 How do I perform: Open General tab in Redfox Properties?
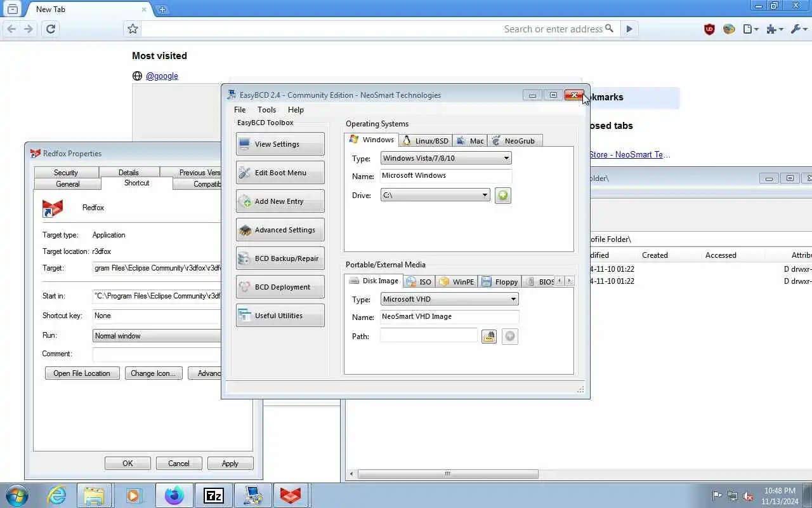pos(68,184)
